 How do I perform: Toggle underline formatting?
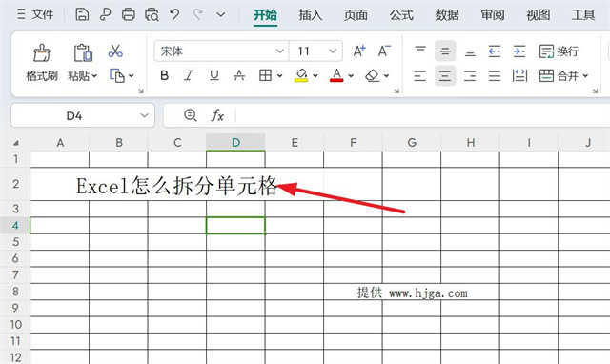click(x=213, y=75)
